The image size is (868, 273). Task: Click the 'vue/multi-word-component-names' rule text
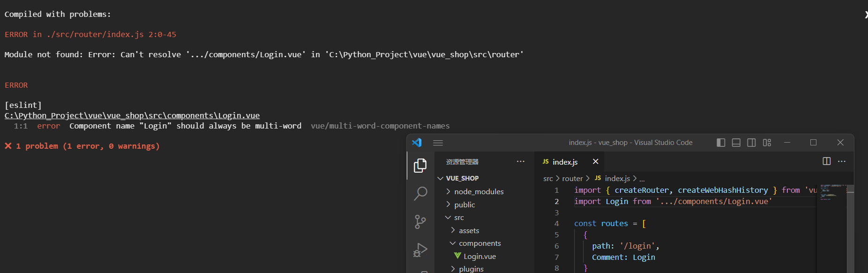[x=380, y=126]
